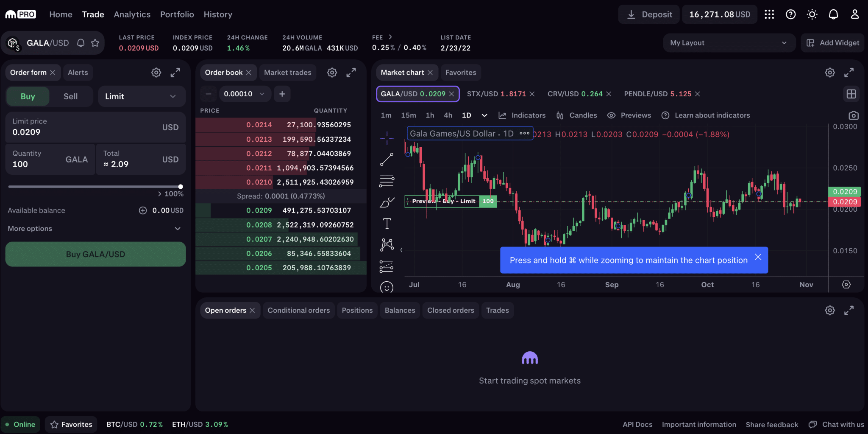Star GALA/USD as a favorite
Image resolution: width=868 pixels, height=434 pixels.
(x=95, y=42)
